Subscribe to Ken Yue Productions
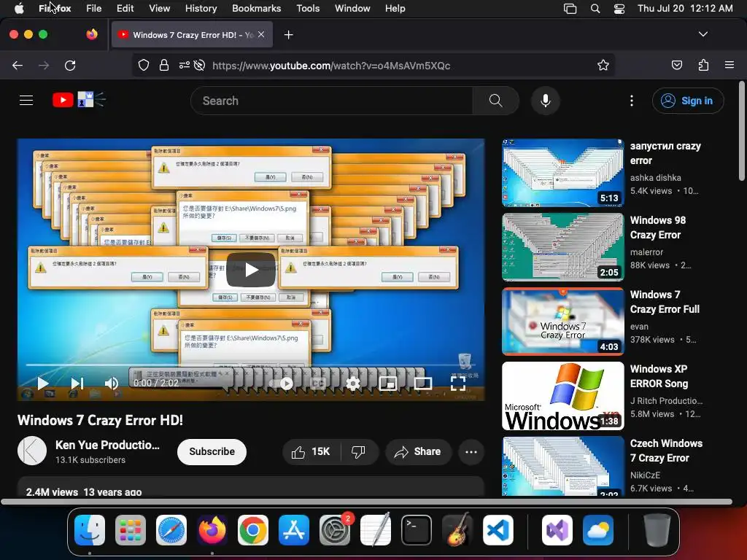This screenshot has height=560, width=747. (212, 451)
